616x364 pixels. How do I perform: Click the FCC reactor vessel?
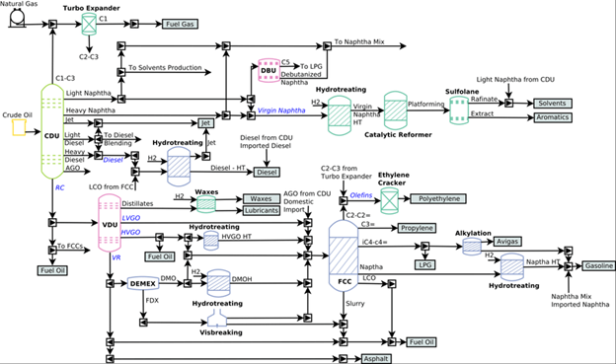(343, 255)
